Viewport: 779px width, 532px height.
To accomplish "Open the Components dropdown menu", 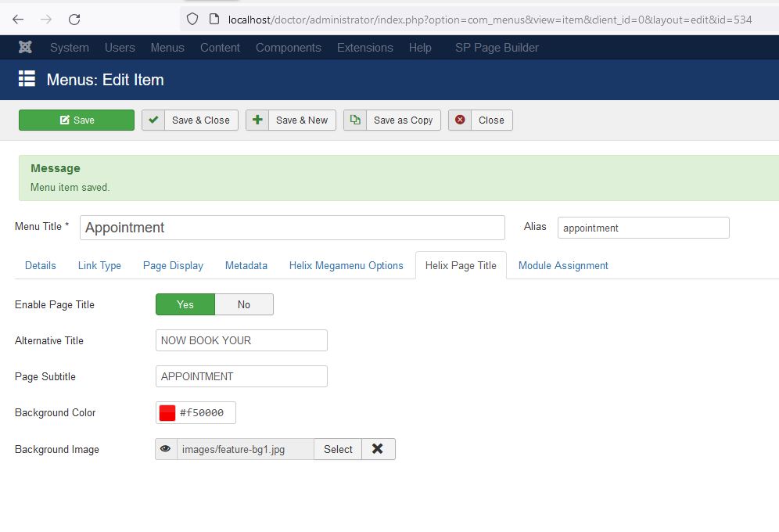I will [x=288, y=48].
